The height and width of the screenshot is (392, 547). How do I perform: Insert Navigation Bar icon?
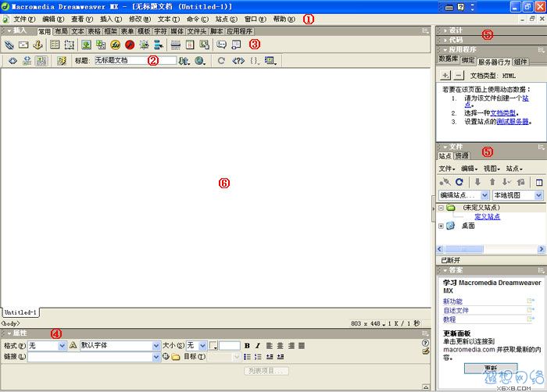pyautogui.click(x=159, y=45)
